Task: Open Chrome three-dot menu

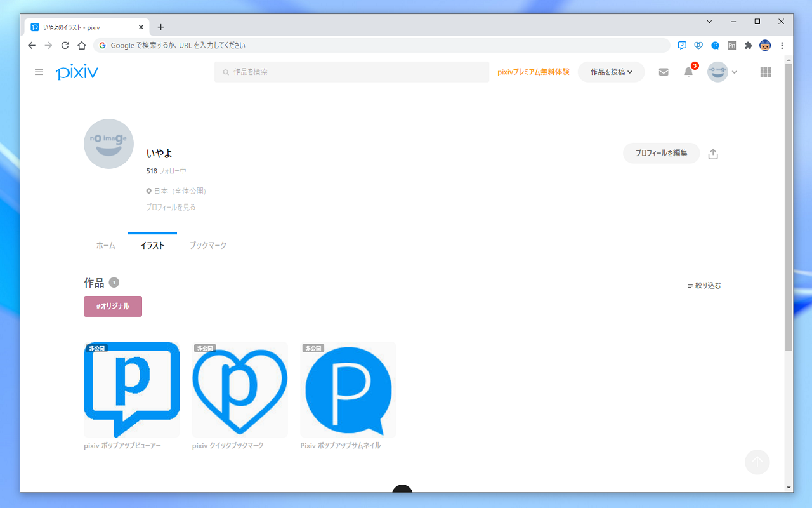Action: [782, 46]
